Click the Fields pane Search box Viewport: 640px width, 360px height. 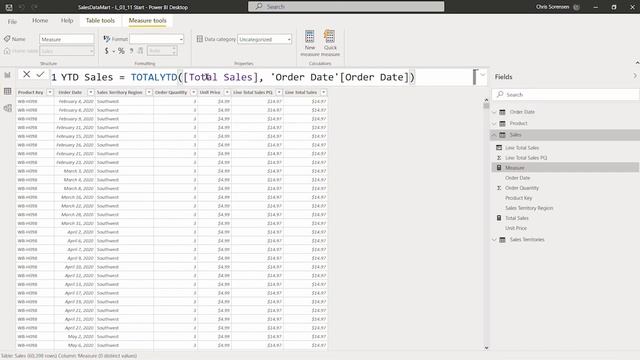tap(565, 94)
